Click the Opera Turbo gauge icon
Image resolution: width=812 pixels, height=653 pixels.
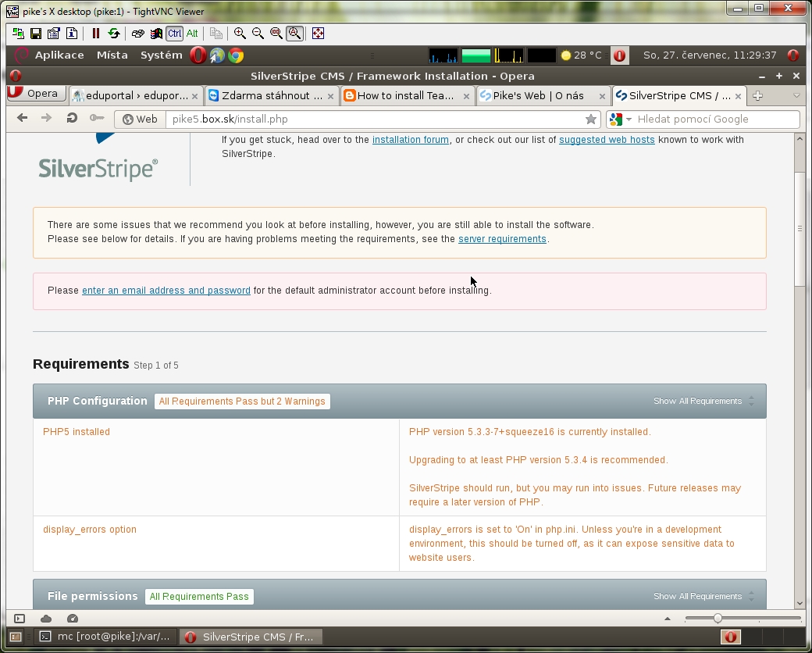tap(73, 619)
